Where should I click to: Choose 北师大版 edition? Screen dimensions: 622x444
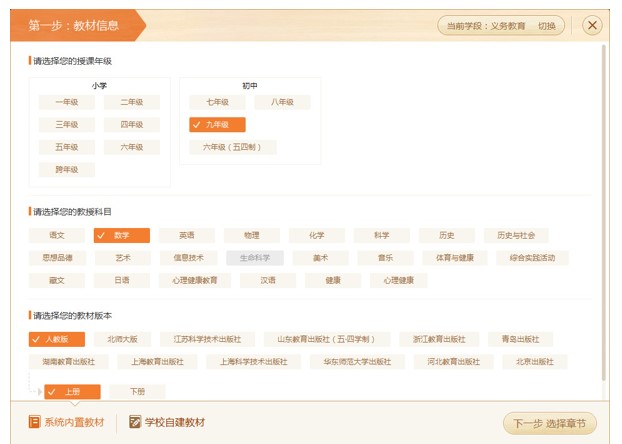123,339
